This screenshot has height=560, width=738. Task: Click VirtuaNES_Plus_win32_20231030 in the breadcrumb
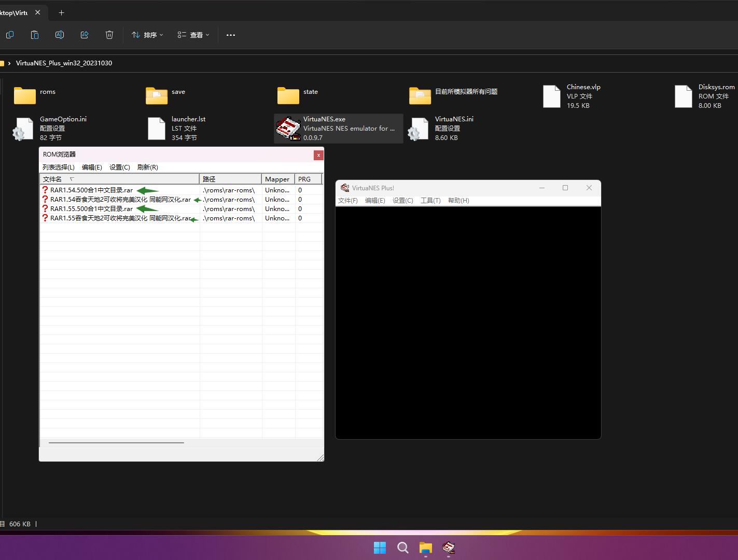pyautogui.click(x=64, y=63)
